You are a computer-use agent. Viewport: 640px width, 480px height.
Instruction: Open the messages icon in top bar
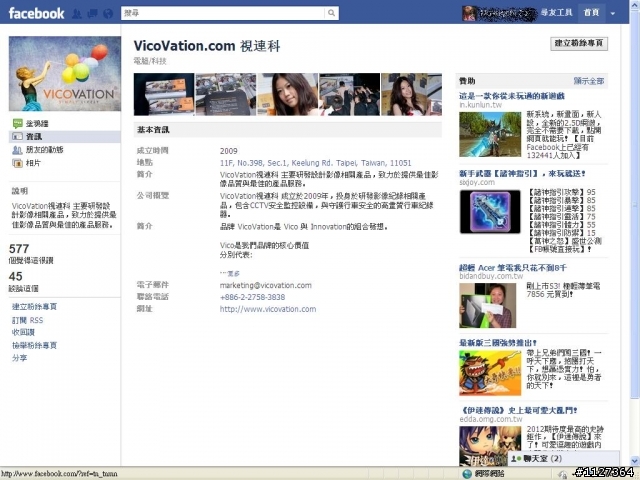click(x=92, y=13)
